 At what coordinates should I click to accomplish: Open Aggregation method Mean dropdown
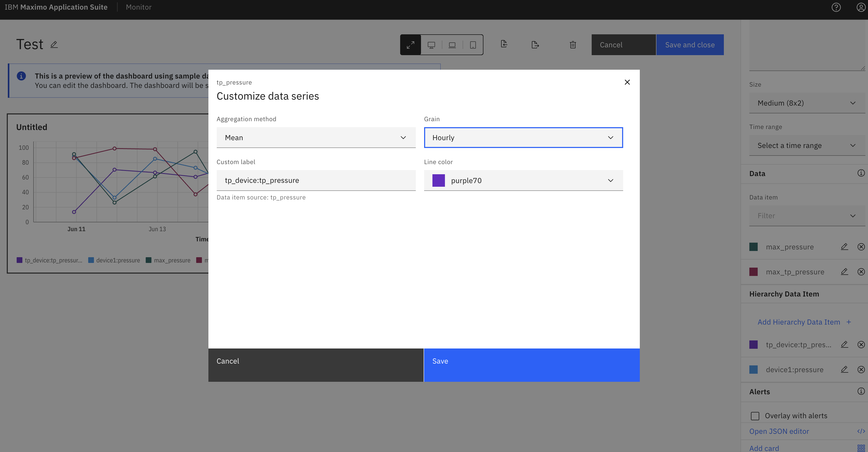[x=316, y=137]
